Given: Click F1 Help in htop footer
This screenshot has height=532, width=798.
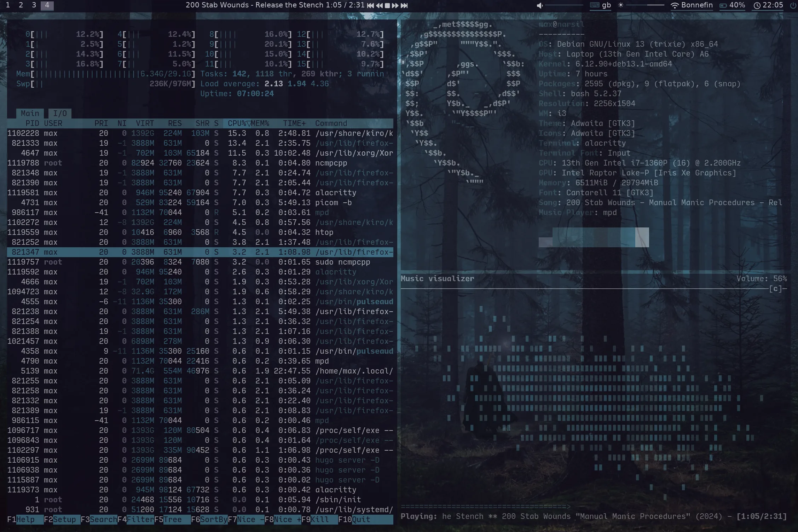Looking at the screenshot, I should [x=25, y=520].
